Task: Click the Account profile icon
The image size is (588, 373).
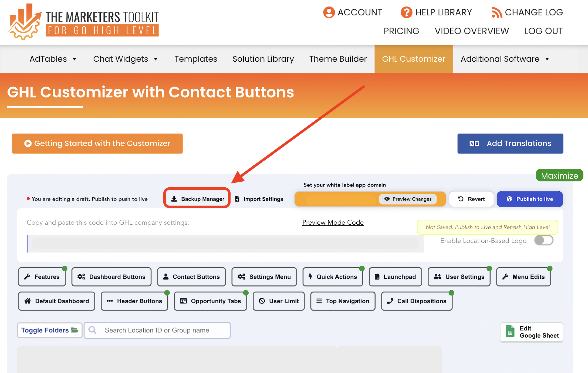Action: coord(329,12)
